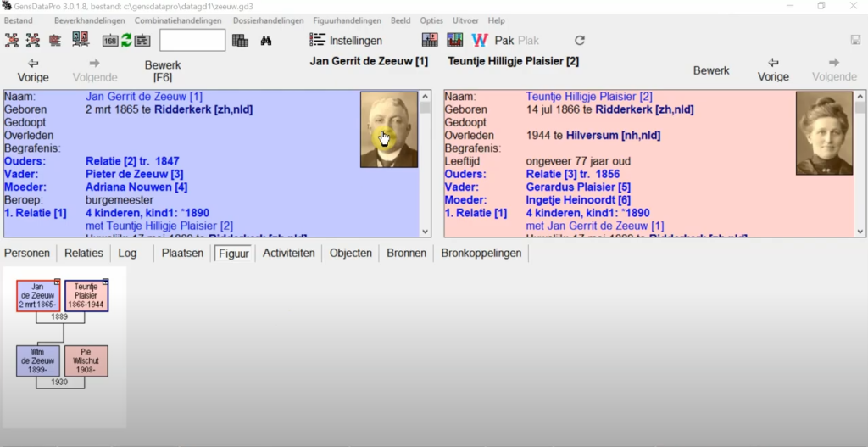Open Instellingen settings list
The width and height of the screenshot is (868, 447).
pos(346,41)
